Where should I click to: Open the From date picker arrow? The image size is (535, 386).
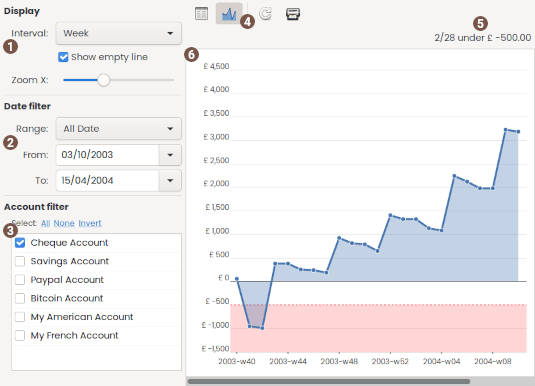pos(170,155)
